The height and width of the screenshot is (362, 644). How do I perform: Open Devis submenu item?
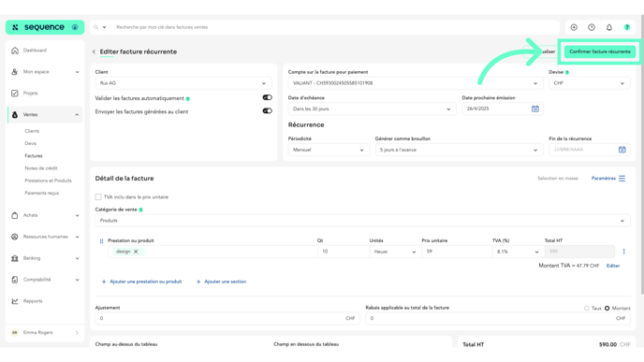30,143
